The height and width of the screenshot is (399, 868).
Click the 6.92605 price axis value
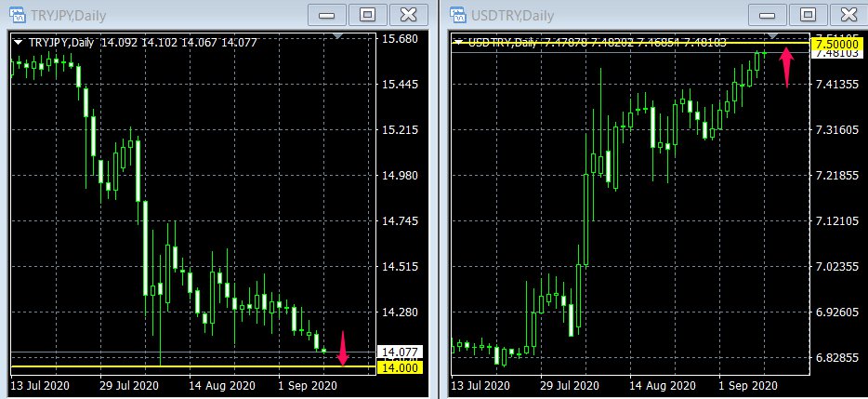point(836,312)
